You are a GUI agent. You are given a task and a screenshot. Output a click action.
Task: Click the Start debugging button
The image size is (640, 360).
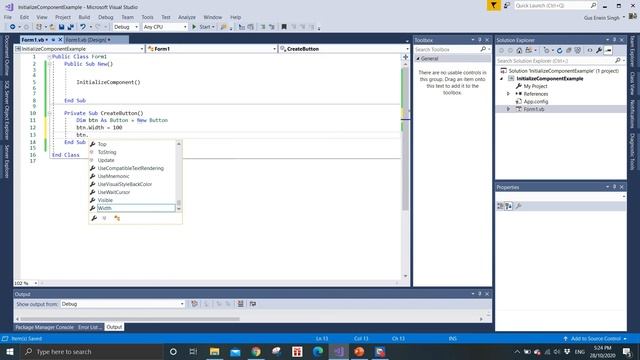(x=203, y=27)
